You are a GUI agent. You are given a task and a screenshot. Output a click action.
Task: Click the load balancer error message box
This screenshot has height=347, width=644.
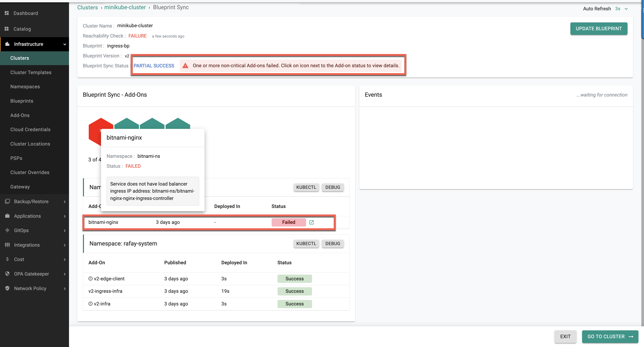click(x=153, y=191)
